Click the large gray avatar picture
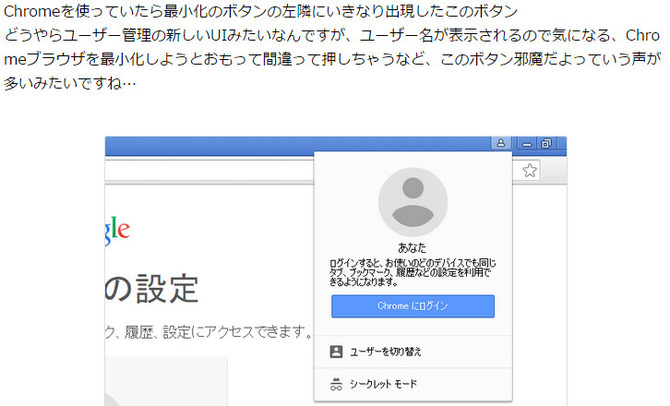This screenshot has width=670, height=406. (413, 202)
